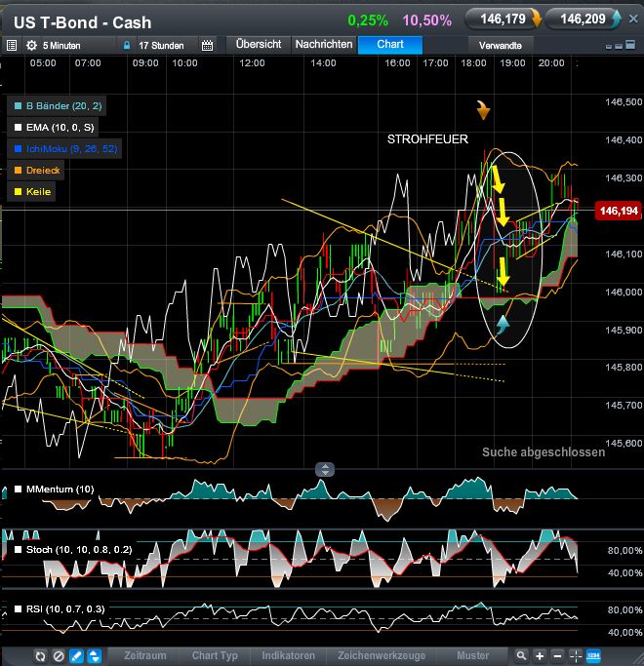This screenshot has width=644, height=666.
Task: Click the Stoch 80,00% axis label
Action: (624, 551)
